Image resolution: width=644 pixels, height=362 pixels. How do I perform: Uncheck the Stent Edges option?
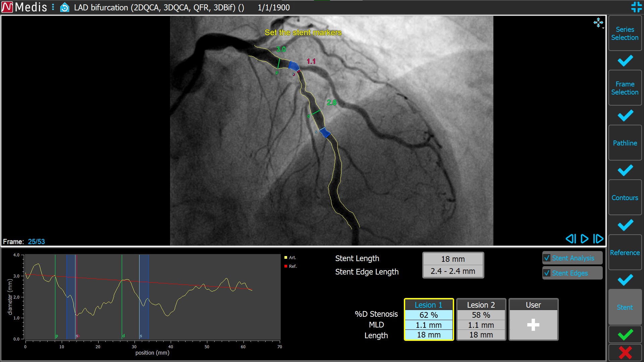547,273
